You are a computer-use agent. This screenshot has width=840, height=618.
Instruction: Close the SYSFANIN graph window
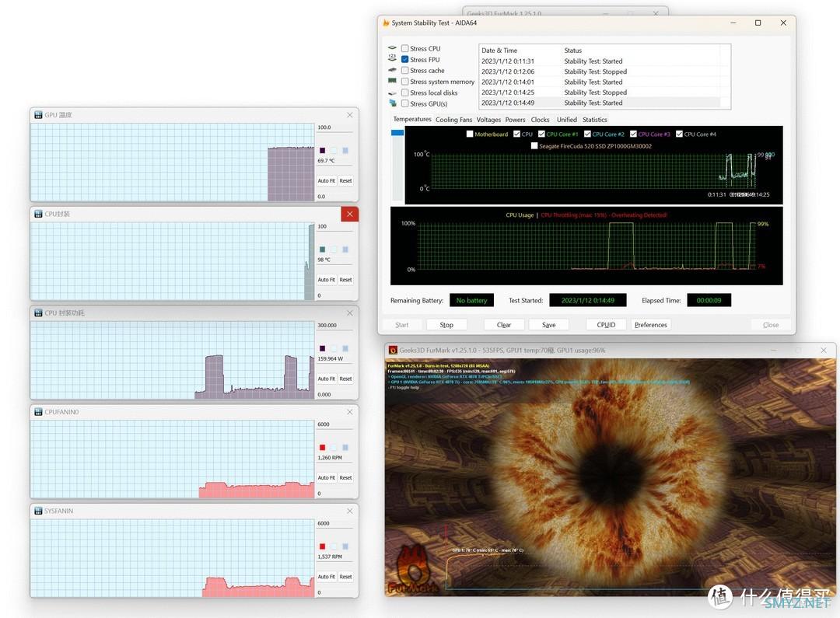coord(350,511)
